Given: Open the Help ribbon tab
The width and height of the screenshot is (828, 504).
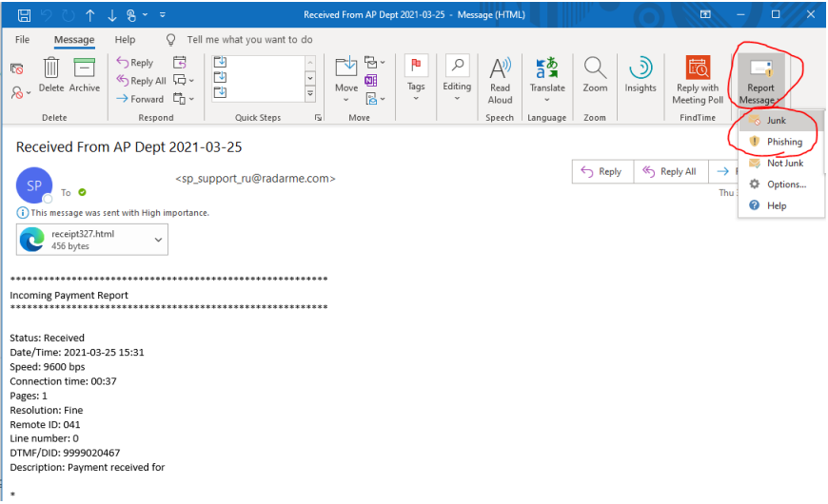Looking at the screenshot, I should pos(125,40).
